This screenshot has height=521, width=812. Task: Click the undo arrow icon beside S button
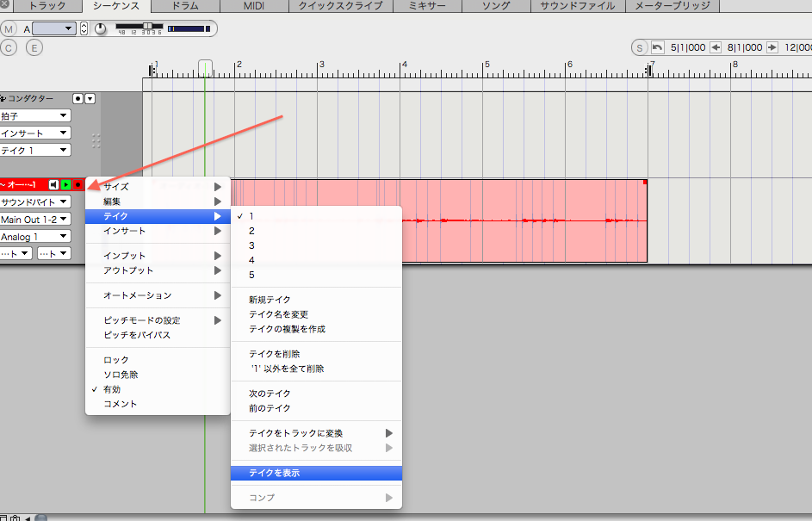tap(658, 47)
